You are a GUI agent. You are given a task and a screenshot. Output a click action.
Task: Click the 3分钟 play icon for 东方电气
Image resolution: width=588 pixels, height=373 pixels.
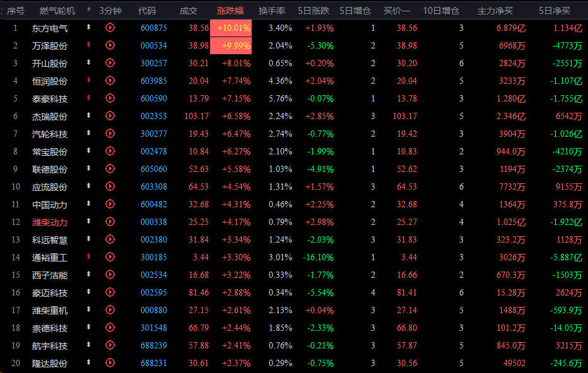(110, 28)
